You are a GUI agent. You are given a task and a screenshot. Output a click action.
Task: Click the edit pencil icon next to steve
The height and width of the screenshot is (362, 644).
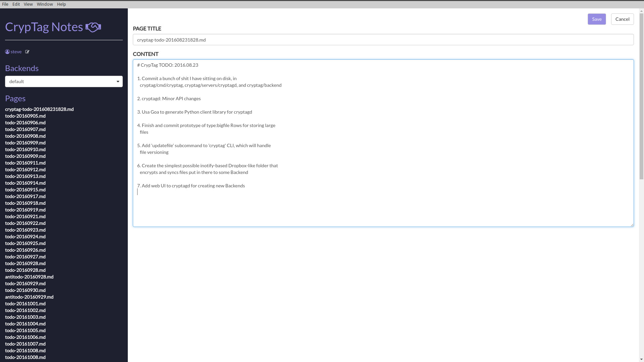pos(27,52)
